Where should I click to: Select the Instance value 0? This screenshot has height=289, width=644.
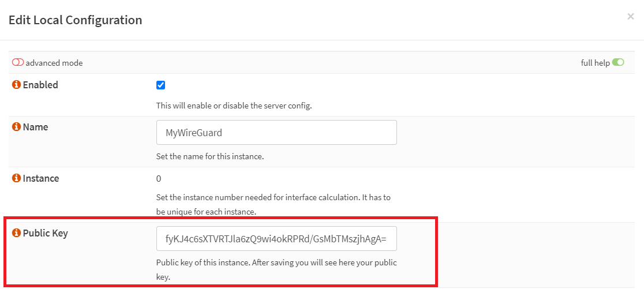(159, 179)
